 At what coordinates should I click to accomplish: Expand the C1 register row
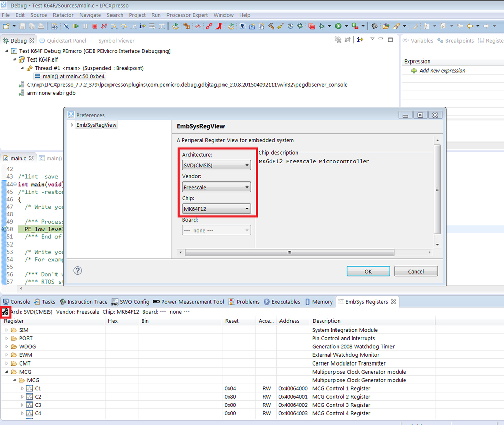click(x=22, y=388)
